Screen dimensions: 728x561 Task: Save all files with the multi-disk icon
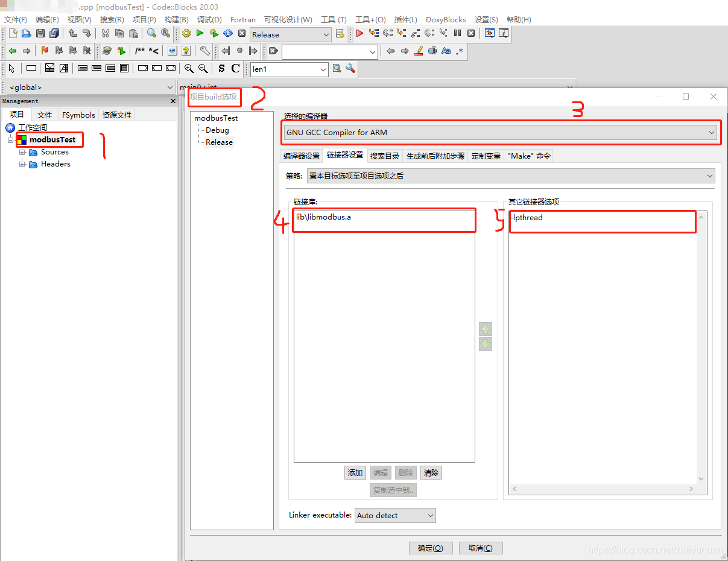coord(54,34)
